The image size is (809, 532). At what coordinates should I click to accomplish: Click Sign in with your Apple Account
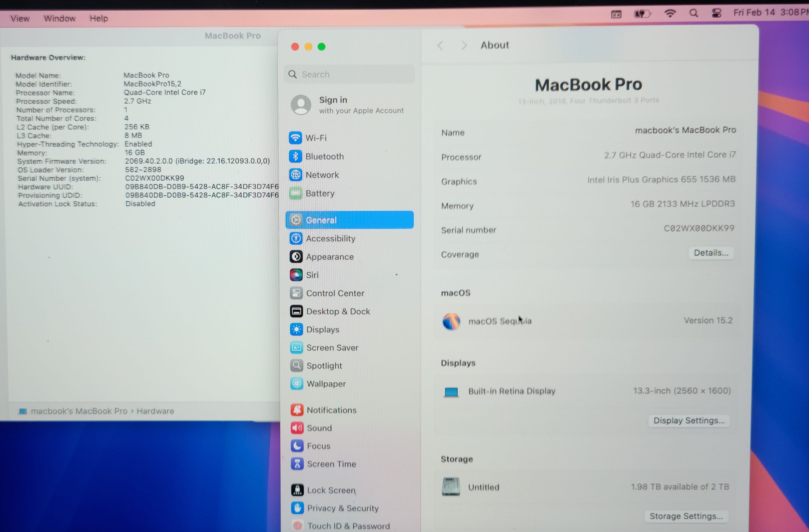coord(348,105)
